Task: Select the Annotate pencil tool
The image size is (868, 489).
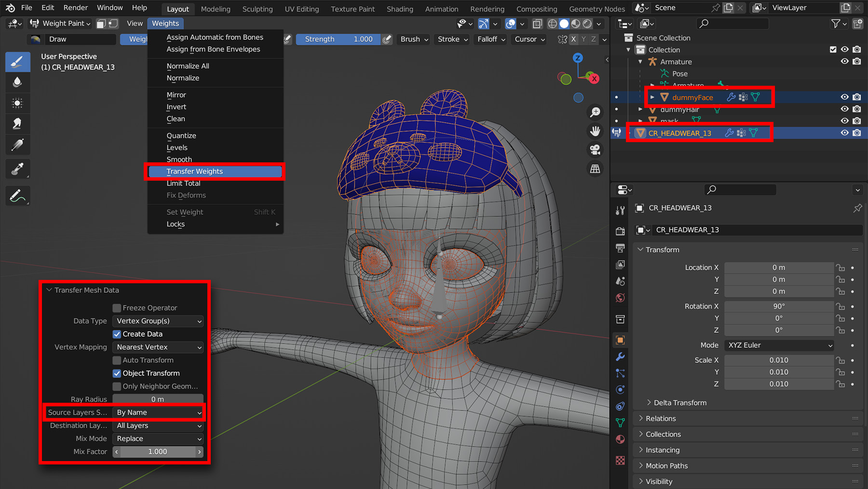Action: coord(17,196)
